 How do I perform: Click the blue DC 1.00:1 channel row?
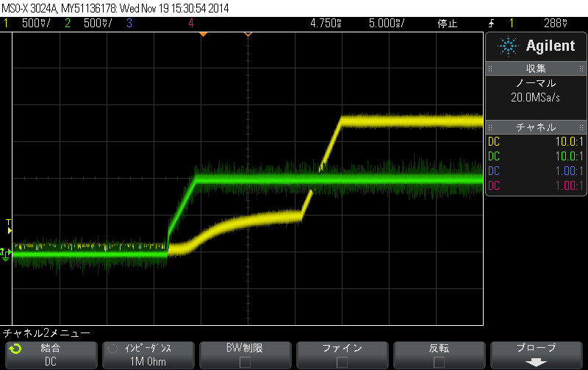tap(536, 171)
